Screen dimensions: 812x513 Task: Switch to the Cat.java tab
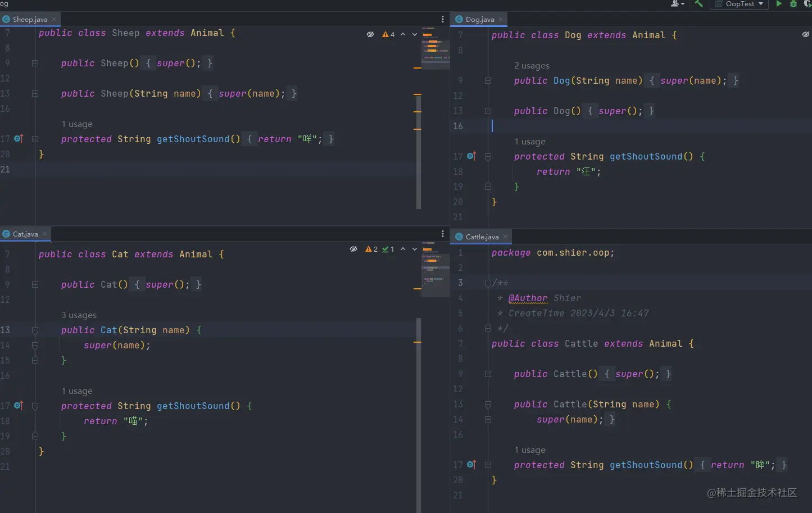tap(25, 234)
